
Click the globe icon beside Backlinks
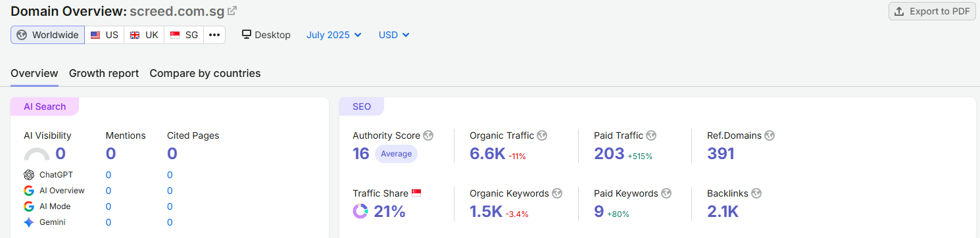(x=756, y=193)
